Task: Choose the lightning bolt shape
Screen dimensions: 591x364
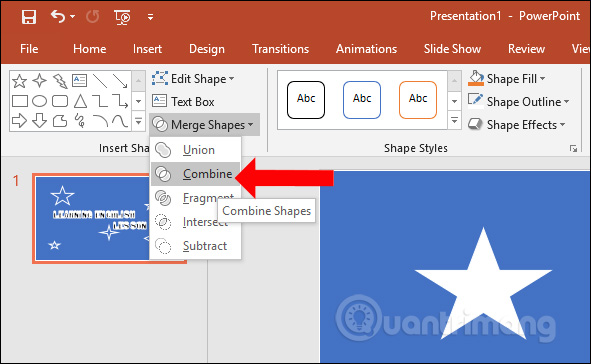Action: pyautogui.click(x=60, y=81)
